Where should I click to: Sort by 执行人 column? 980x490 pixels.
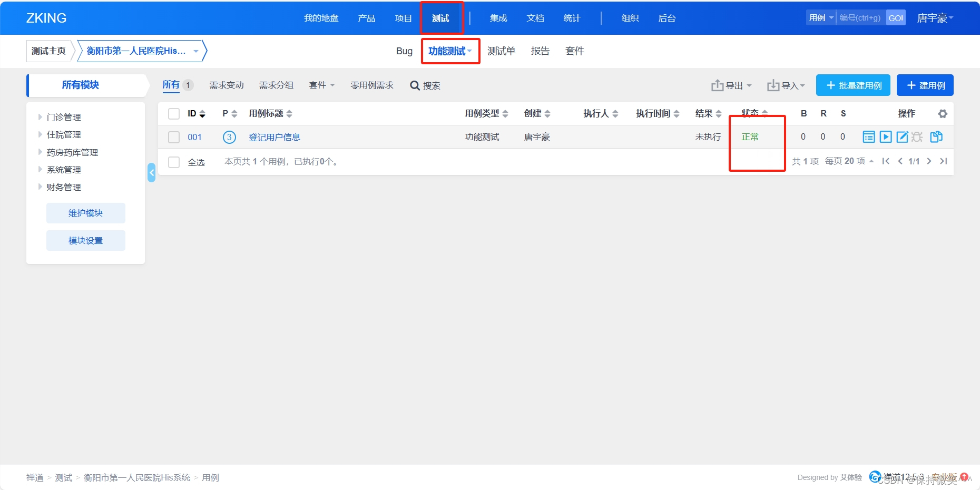[601, 114]
